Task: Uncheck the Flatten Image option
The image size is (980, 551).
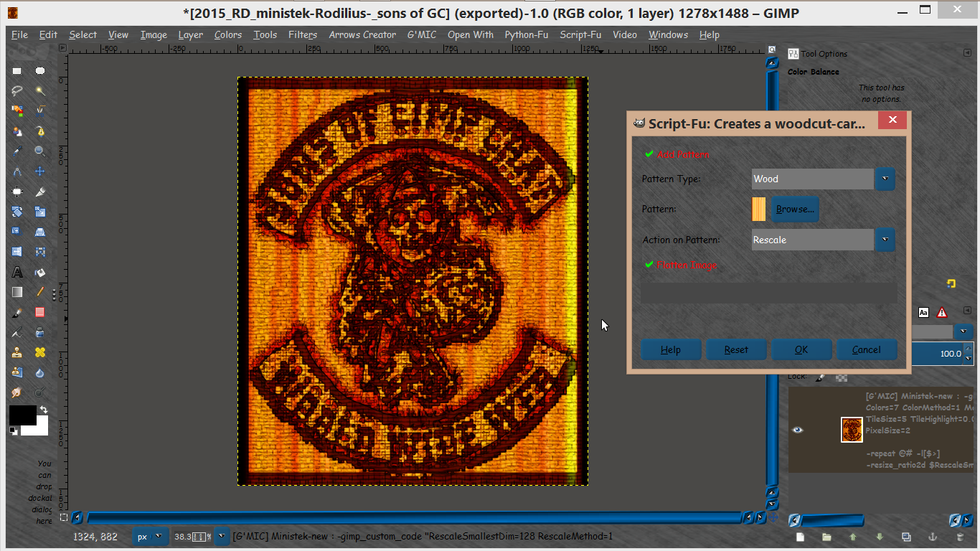Action: coord(649,265)
